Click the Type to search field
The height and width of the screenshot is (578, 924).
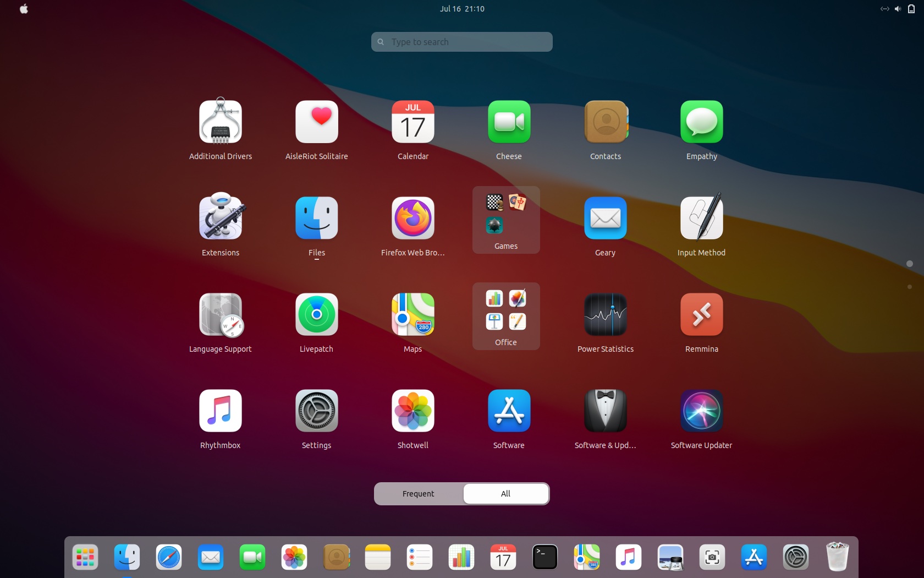point(462,42)
